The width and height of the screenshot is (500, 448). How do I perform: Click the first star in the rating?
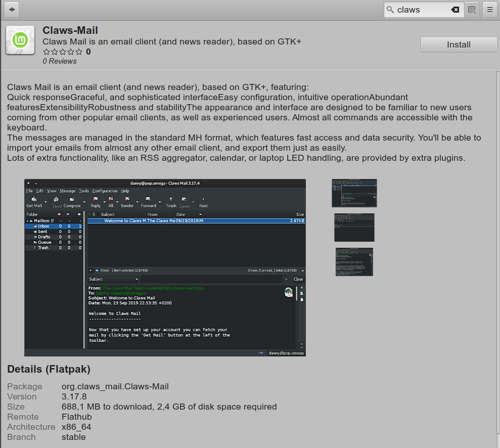click(x=47, y=52)
